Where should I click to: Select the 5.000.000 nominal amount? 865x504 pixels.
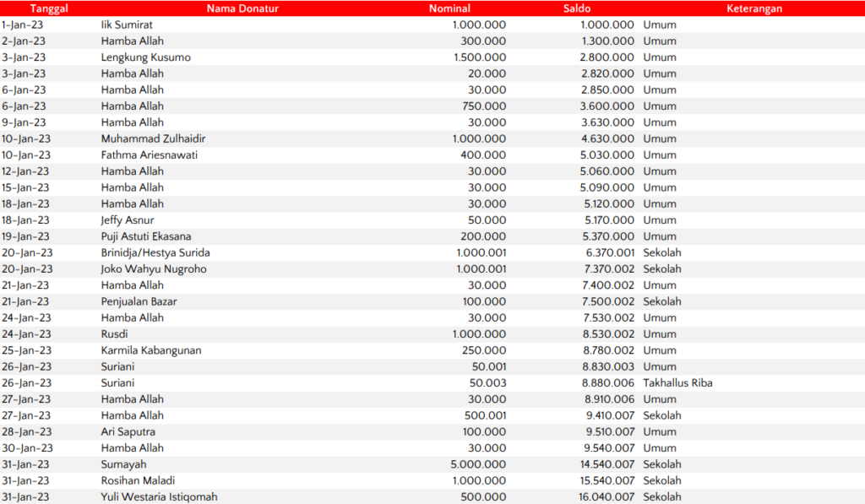coord(479,464)
